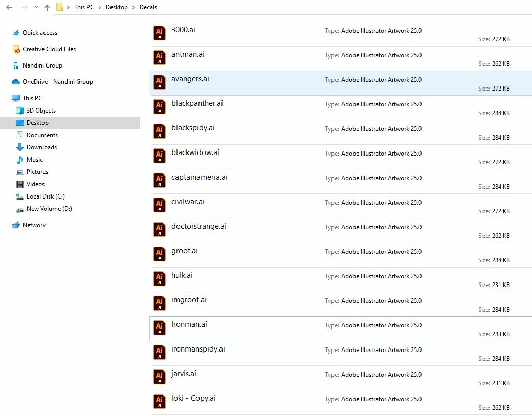The image size is (532, 416).
Task: Select file name doctorstrange.ai
Action: (x=199, y=226)
